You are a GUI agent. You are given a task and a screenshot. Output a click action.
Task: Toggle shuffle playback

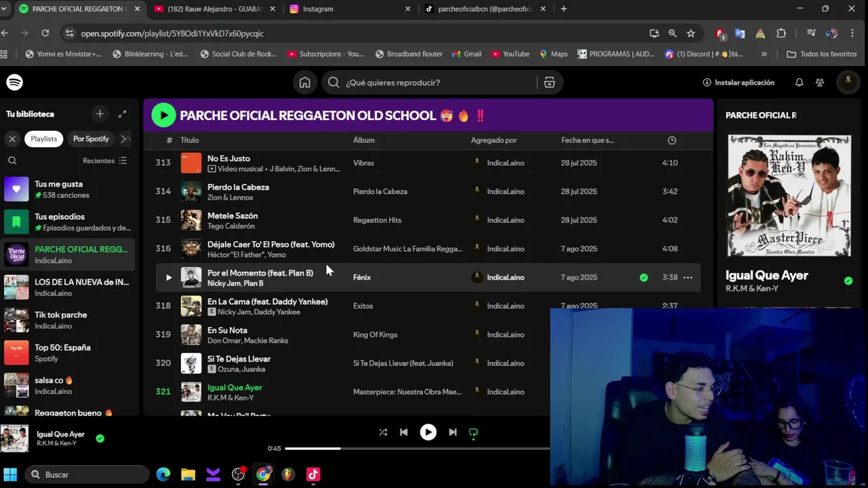383,432
